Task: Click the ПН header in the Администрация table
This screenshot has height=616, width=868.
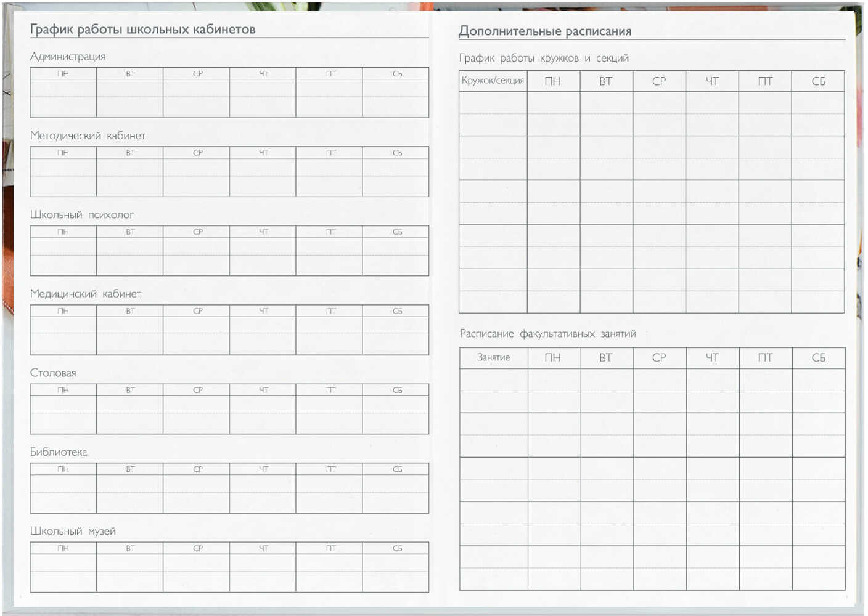Action: coord(63,74)
